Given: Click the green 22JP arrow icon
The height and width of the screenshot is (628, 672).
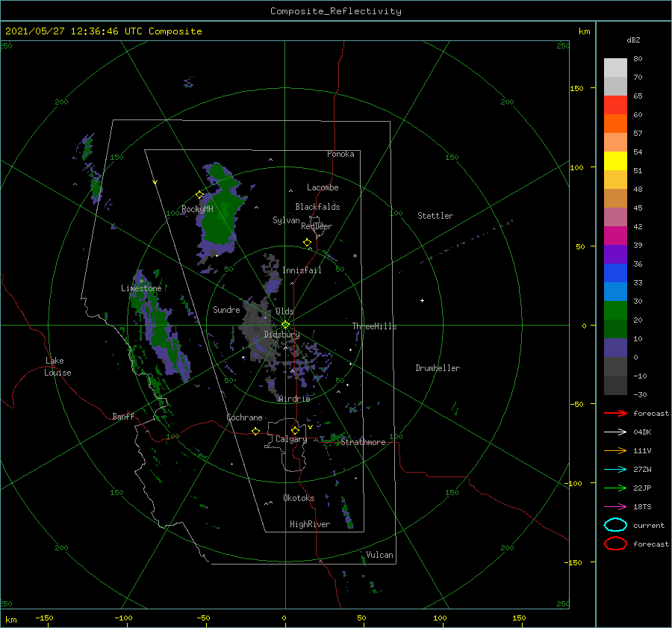Looking at the screenshot, I should click(x=615, y=488).
